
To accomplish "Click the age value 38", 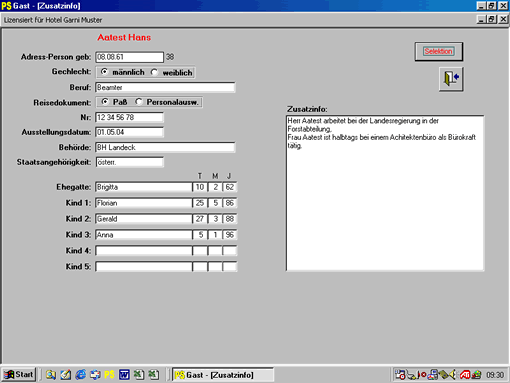I will click(x=170, y=57).
